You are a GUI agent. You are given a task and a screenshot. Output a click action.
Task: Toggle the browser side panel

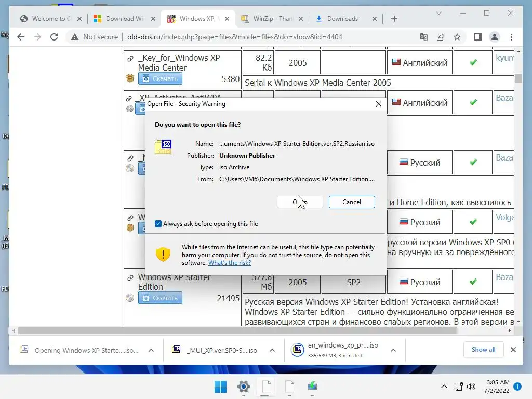coord(478,37)
